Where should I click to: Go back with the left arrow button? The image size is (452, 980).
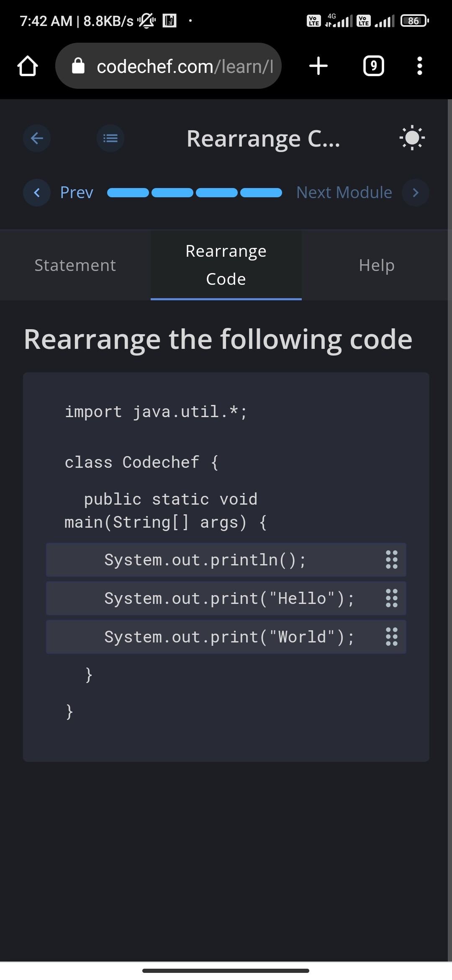point(37,138)
